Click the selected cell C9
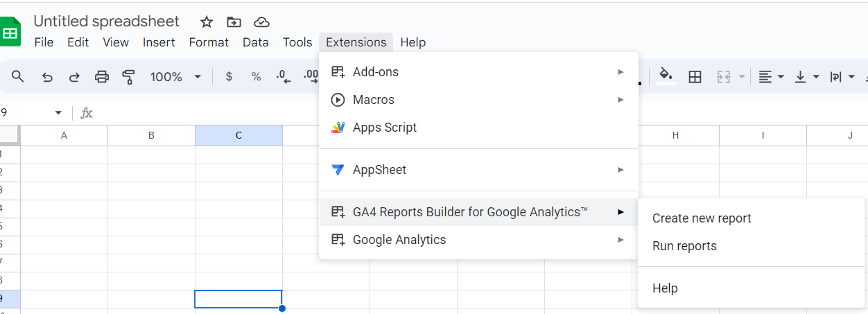The height and width of the screenshot is (314, 868). [238, 299]
